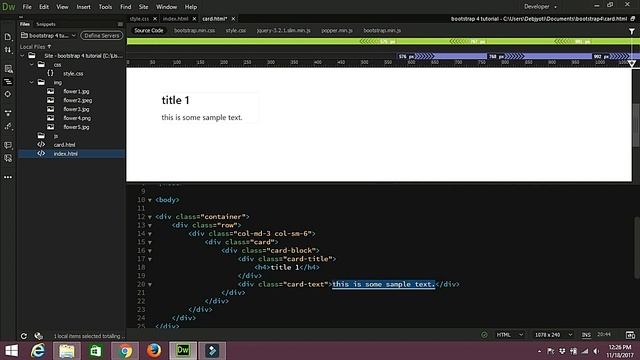Click the volume icon in system tray
This screenshot has width=640, height=360.
pos(596,351)
